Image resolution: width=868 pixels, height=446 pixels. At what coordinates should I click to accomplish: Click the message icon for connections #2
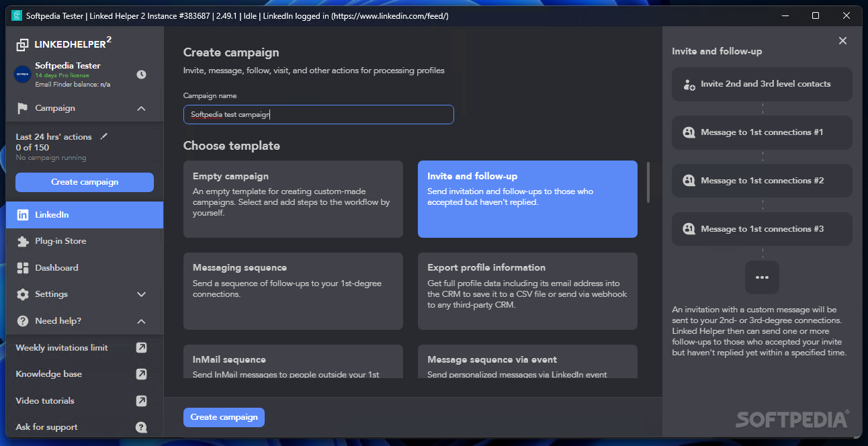[x=689, y=181]
